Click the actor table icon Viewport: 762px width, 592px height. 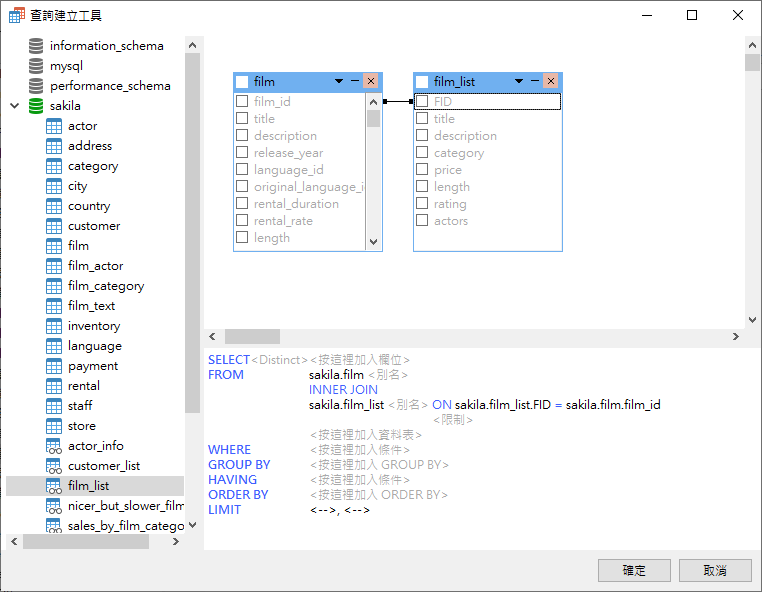[54, 126]
